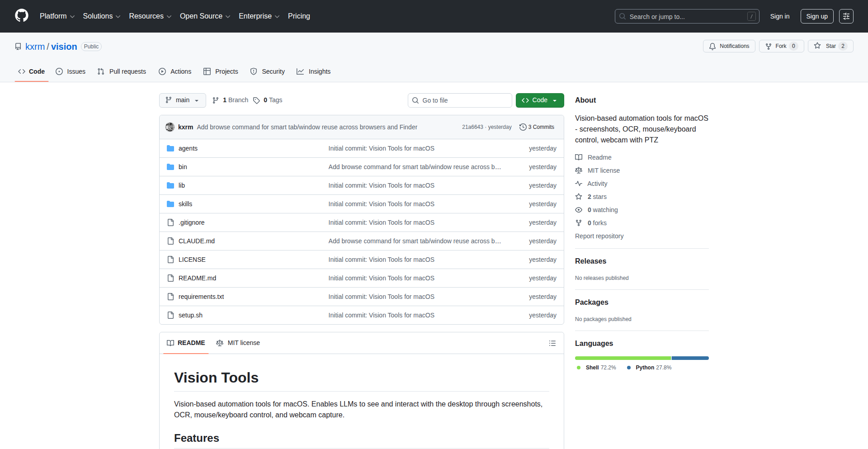Expand the green Code dropdown button

point(539,100)
